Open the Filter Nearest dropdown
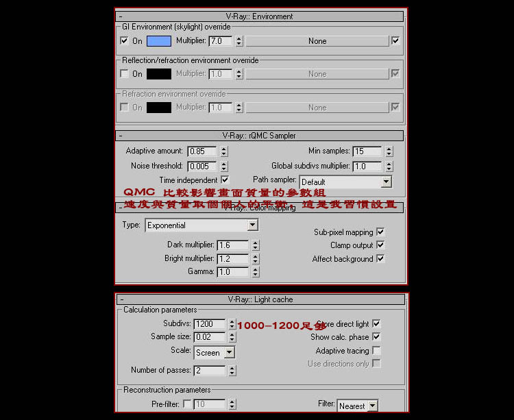 [358, 406]
